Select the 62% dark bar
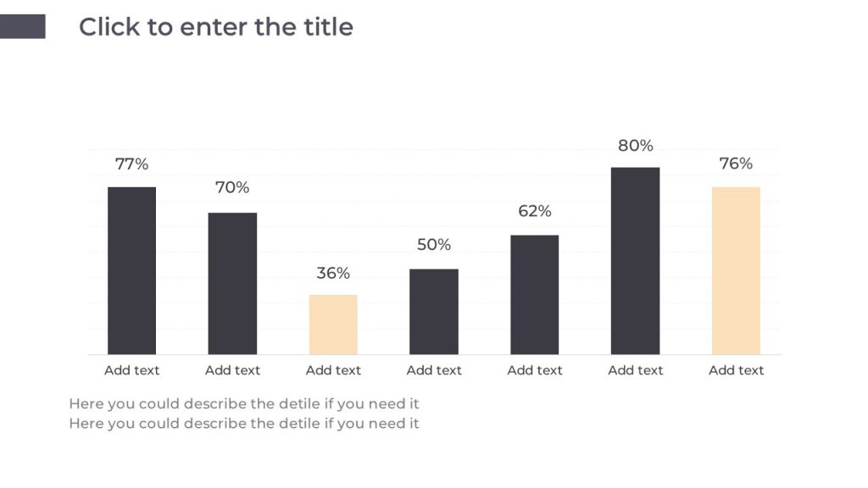 click(535, 295)
